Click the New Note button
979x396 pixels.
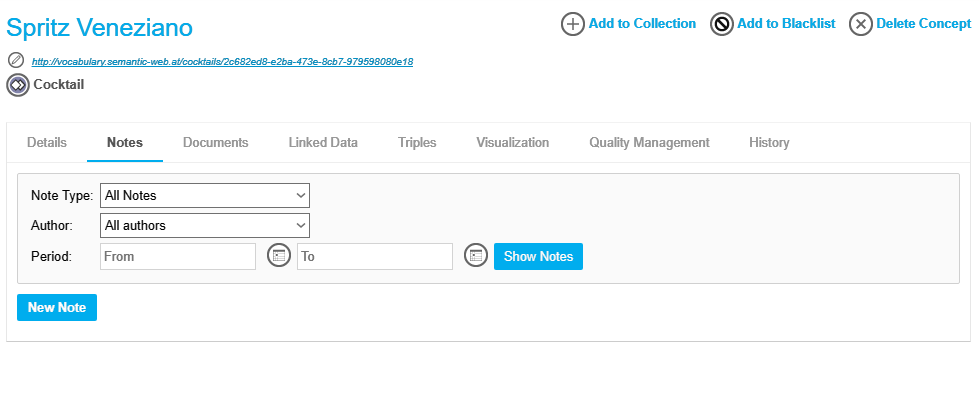pyautogui.click(x=57, y=307)
